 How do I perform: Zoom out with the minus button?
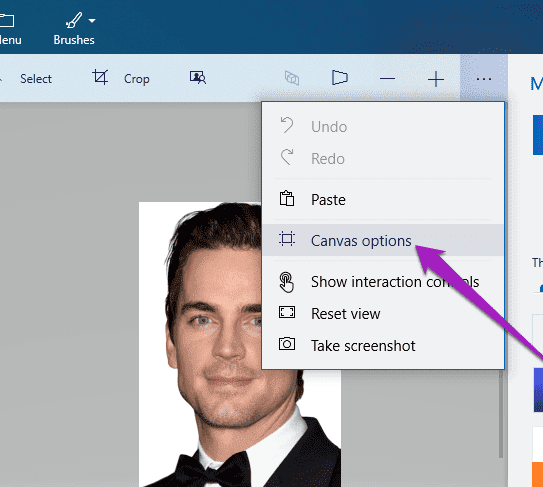point(387,79)
